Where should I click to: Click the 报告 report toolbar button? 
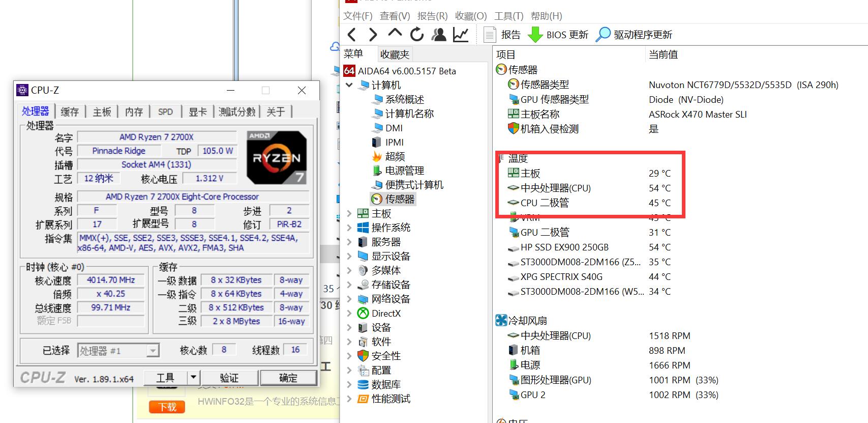[502, 35]
